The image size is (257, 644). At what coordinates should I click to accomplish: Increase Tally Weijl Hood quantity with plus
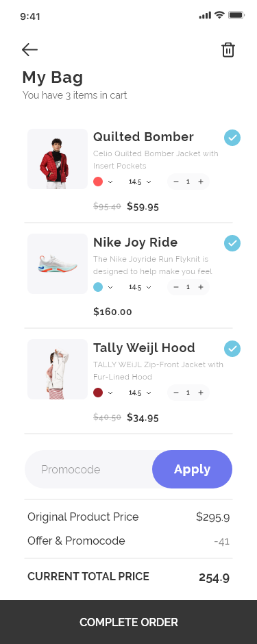click(201, 393)
